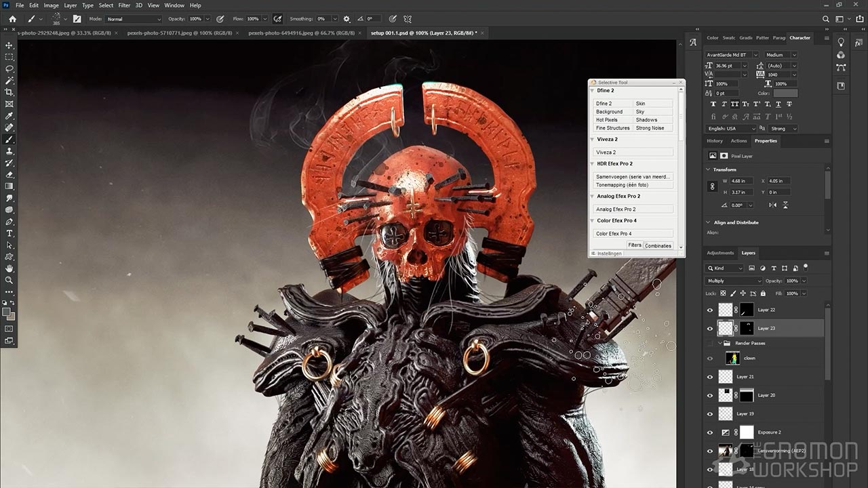The width and height of the screenshot is (868, 488).
Task: Activate the Horizontal Type tool
Action: (x=9, y=233)
